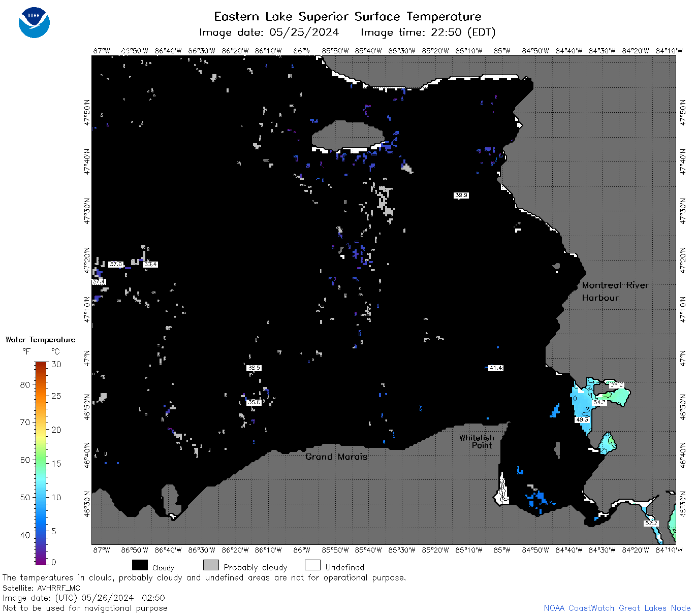Click the gray Probably cloudy legend swatch
The height and width of the screenshot is (616, 696).
tap(211, 565)
